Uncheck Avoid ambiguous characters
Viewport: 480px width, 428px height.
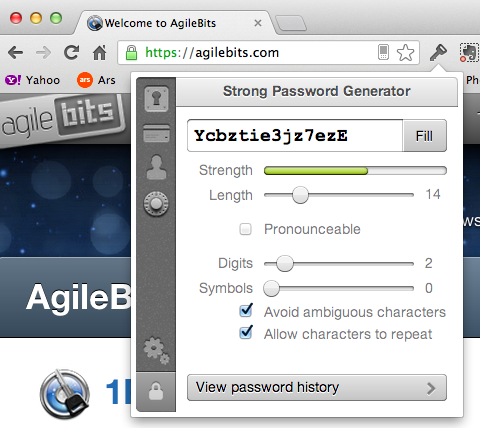(x=246, y=311)
